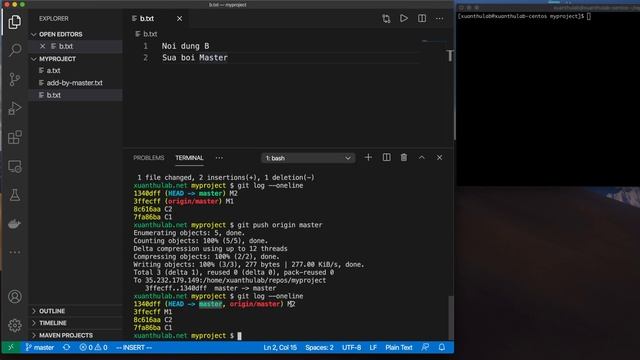640x360 pixels.
Task: Maximize the panel with up chevron
Action: click(422, 158)
